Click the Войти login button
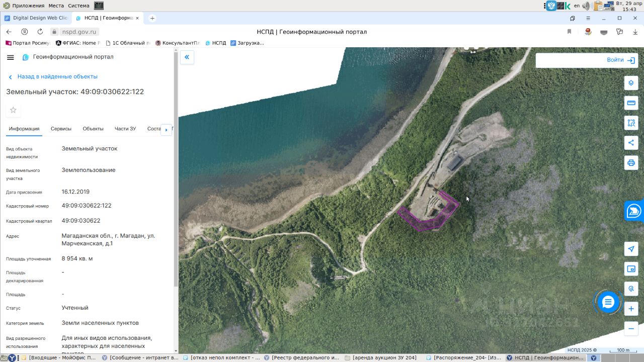The height and width of the screenshot is (362, 644). (x=621, y=60)
